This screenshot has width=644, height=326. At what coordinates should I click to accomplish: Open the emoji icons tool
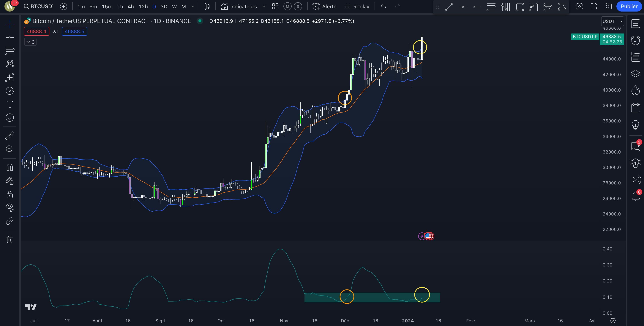pyautogui.click(x=10, y=118)
